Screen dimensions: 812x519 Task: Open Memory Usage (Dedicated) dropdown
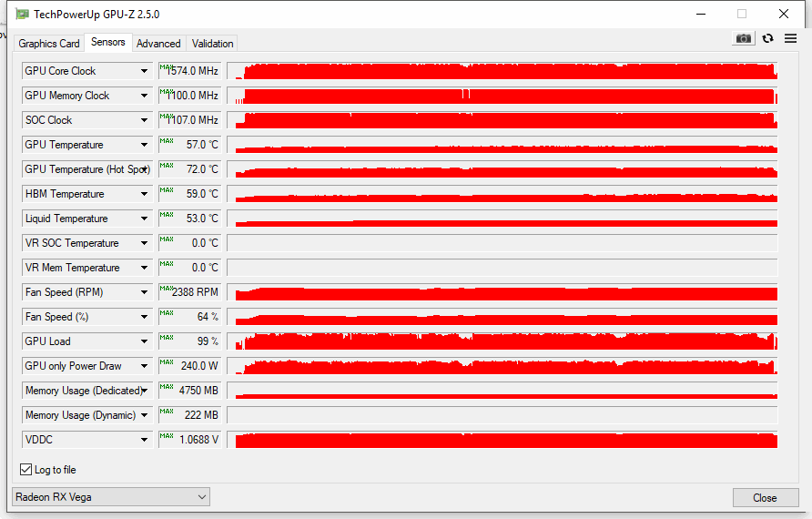pos(145,391)
